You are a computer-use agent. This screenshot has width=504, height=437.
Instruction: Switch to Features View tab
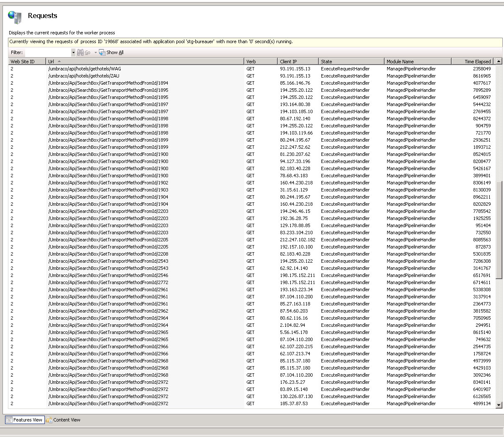[25, 419]
